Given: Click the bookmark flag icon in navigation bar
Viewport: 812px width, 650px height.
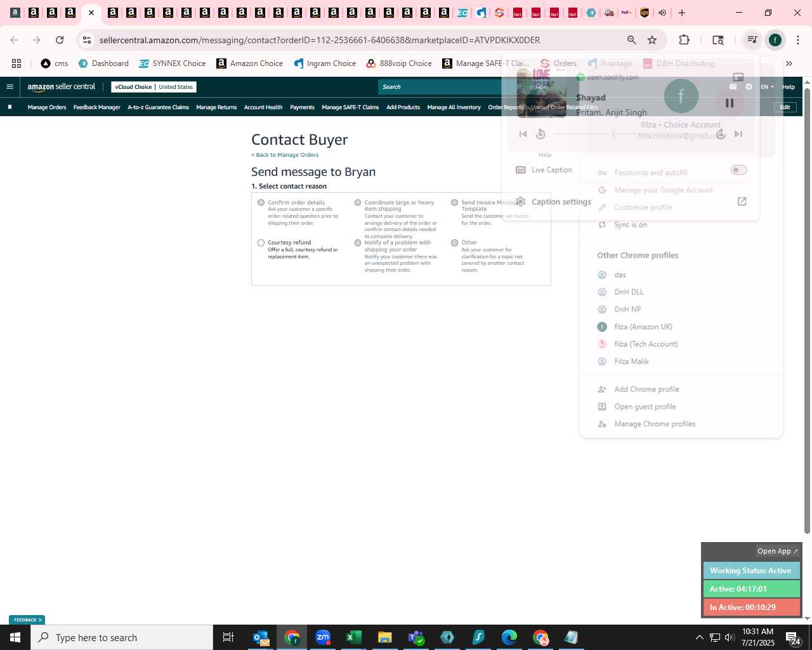Looking at the screenshot, I should click(x=10, y=107).
